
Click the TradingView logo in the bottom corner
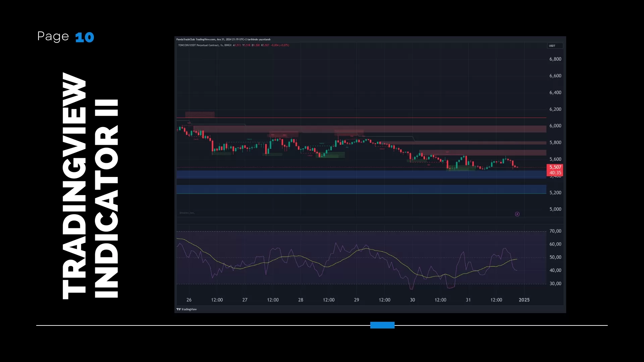[x=186, y=309]
